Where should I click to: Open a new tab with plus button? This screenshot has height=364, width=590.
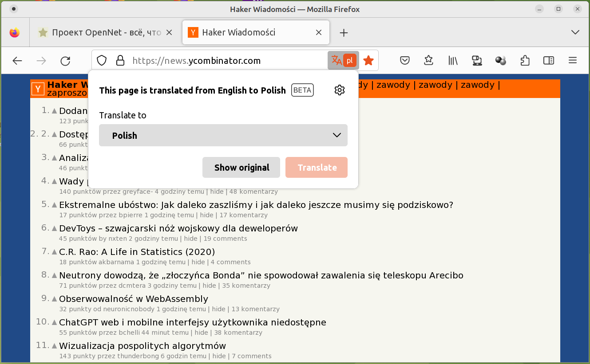(x=344, y=33)
